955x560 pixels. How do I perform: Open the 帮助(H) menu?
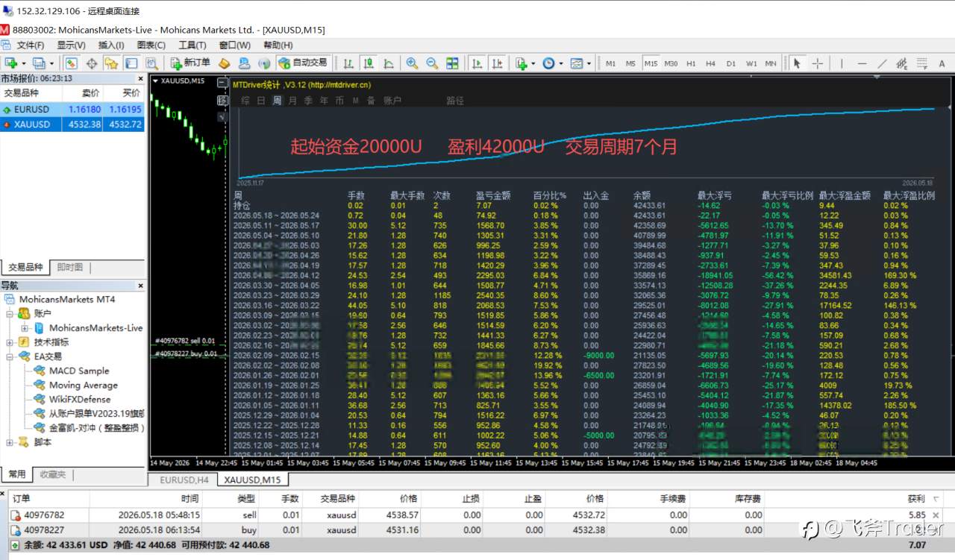tap(278, 45)
